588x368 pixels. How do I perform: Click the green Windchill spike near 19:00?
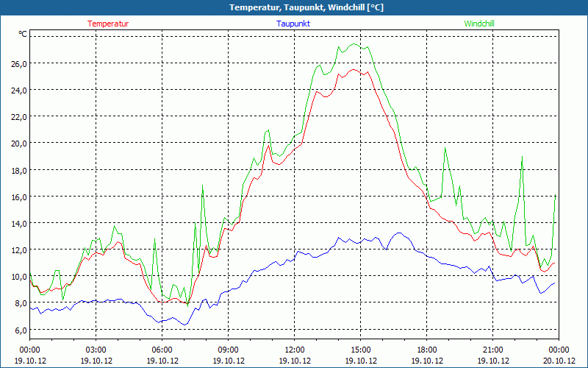tap(445, 148)
